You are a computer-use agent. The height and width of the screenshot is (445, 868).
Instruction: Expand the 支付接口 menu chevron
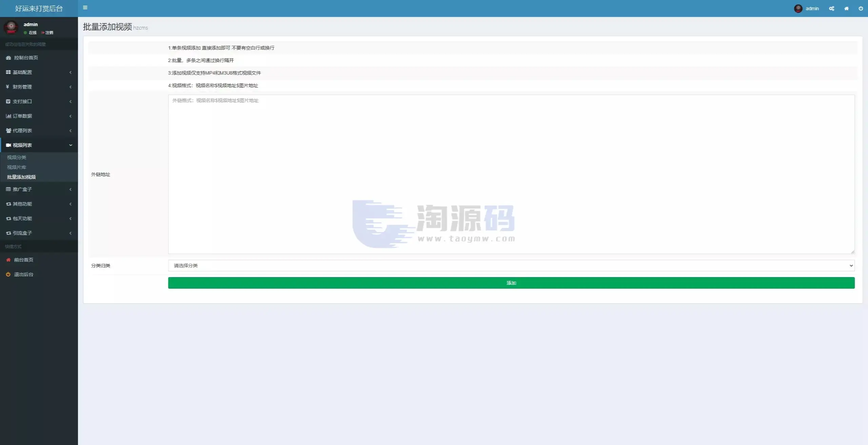tap(71, 101)
